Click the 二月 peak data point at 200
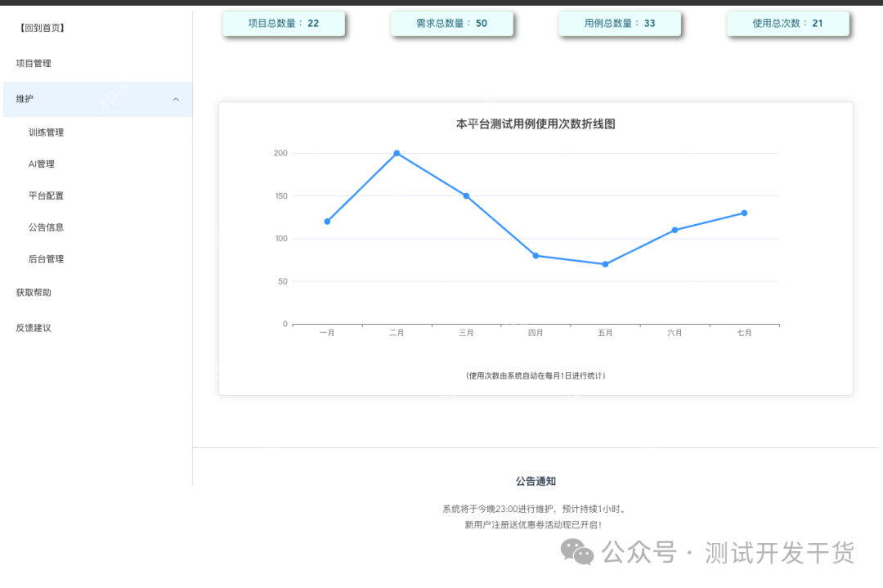The width and height of the screenshot is (883, 588). [397, 153]
